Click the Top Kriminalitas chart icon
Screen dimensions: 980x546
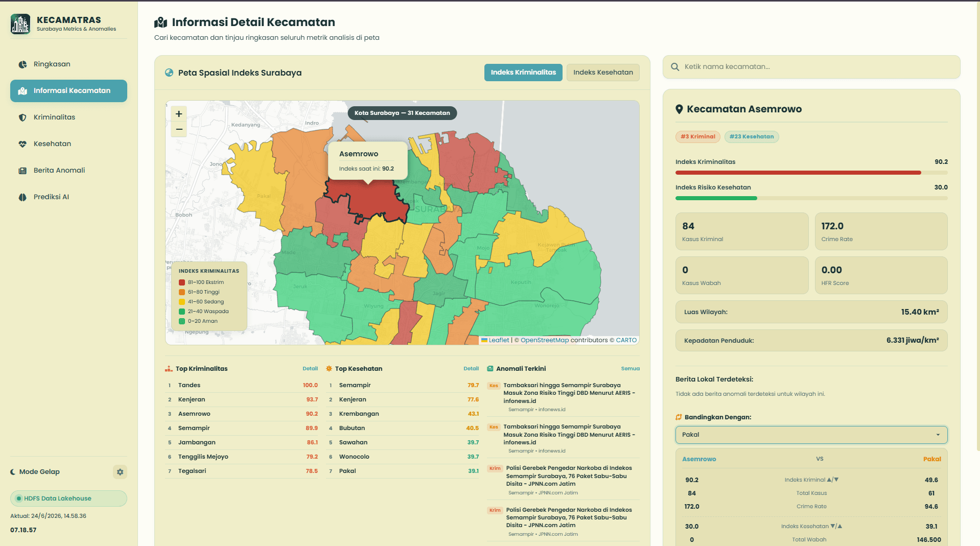(169, 369)
